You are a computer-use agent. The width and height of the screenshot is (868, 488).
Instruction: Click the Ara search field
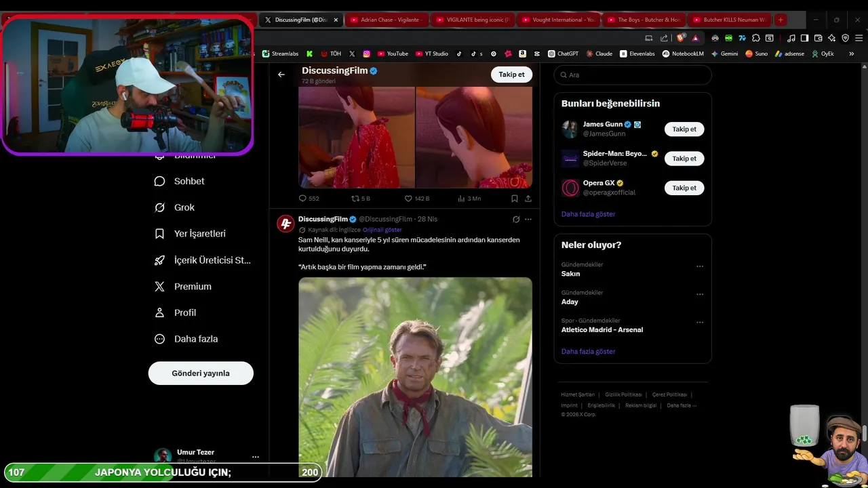[x=633, y=75]
